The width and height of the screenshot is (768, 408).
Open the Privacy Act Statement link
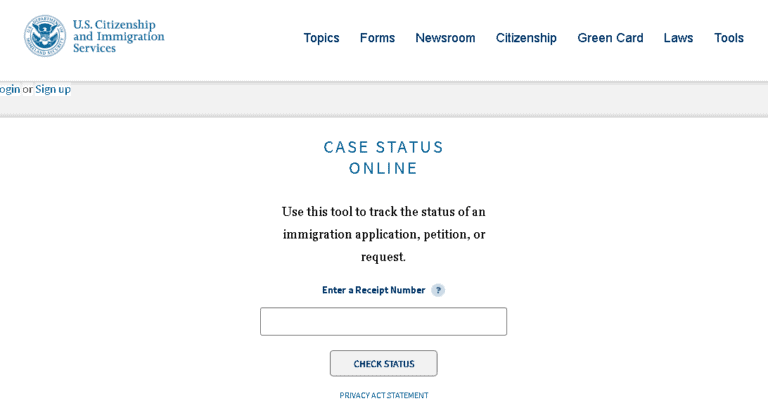tap(384, 395)
